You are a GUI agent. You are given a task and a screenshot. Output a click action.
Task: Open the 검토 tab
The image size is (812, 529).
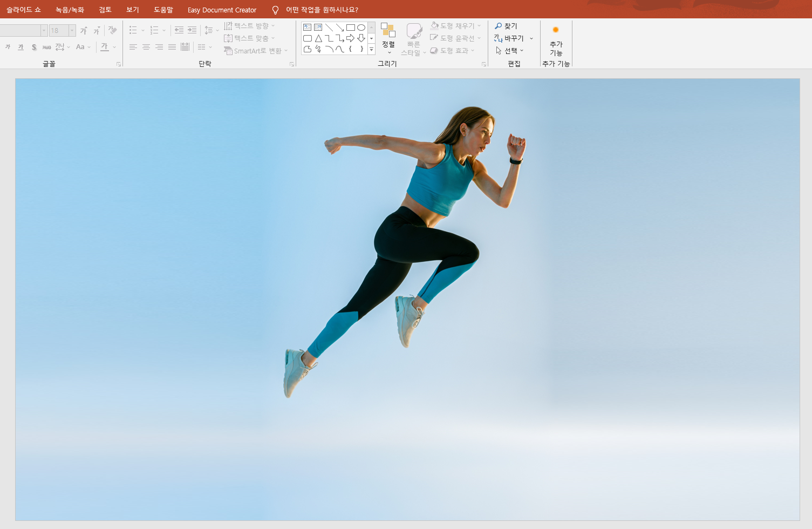[105, 10]
